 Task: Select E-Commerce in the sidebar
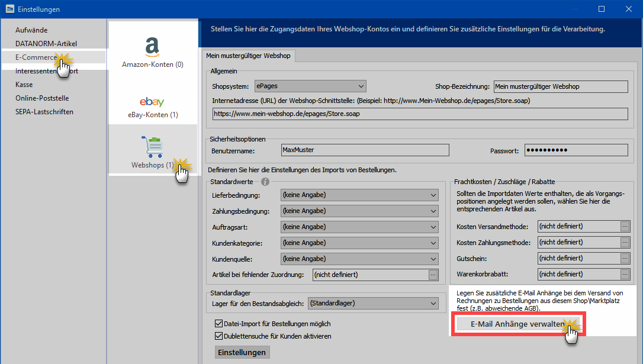coord(53,57)
